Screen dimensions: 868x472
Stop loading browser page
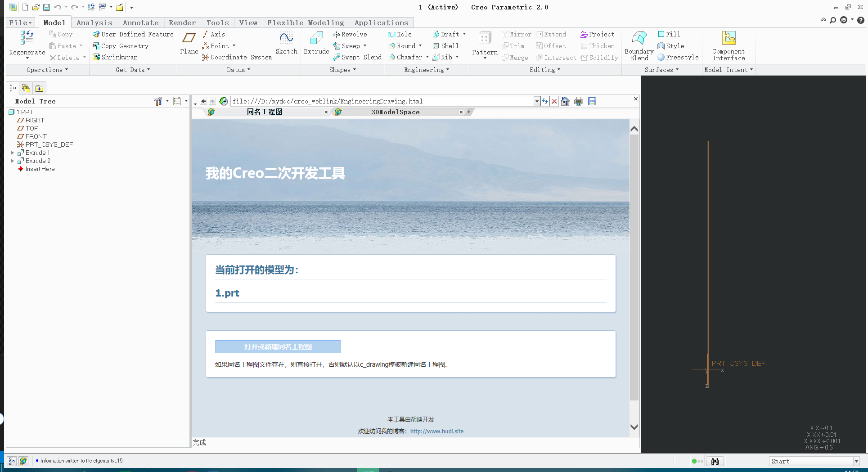pyautogui.click(x=554, y=101)
